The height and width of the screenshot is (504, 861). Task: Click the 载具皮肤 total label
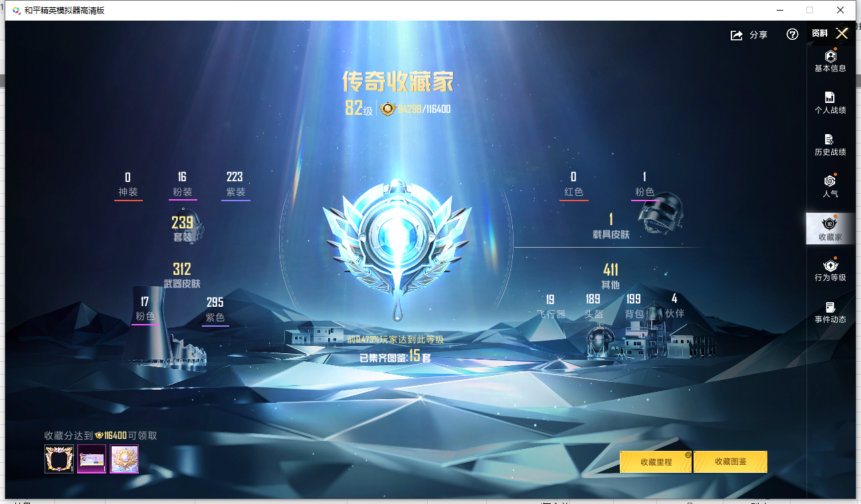(x=611, y=234)
